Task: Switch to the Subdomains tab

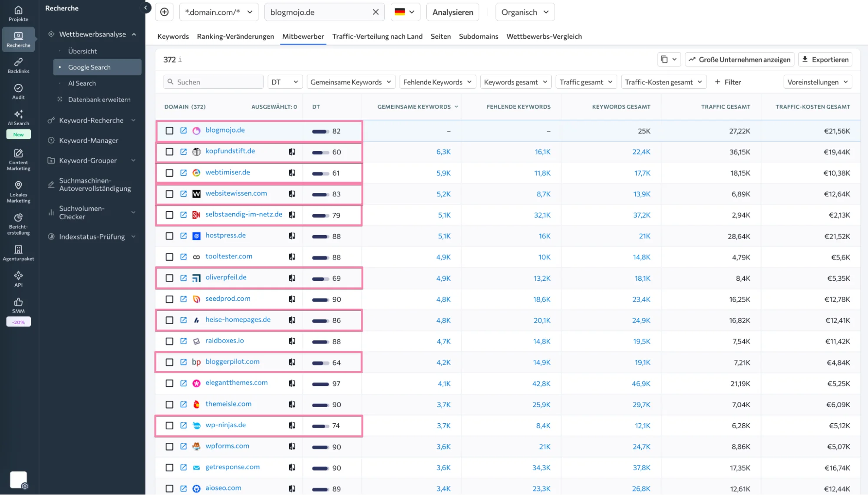Action: tap(479, 37)
